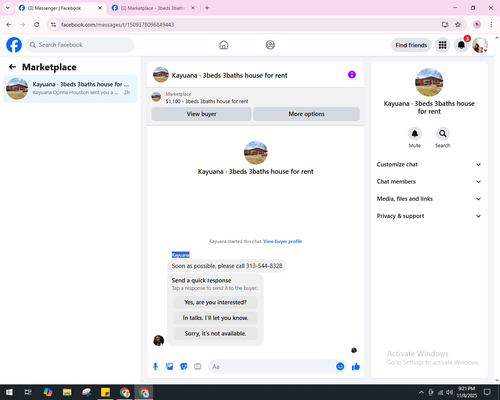Click the site information icon in address bar
The height and width of the screenshot is (400, 500).
[53, 24]
